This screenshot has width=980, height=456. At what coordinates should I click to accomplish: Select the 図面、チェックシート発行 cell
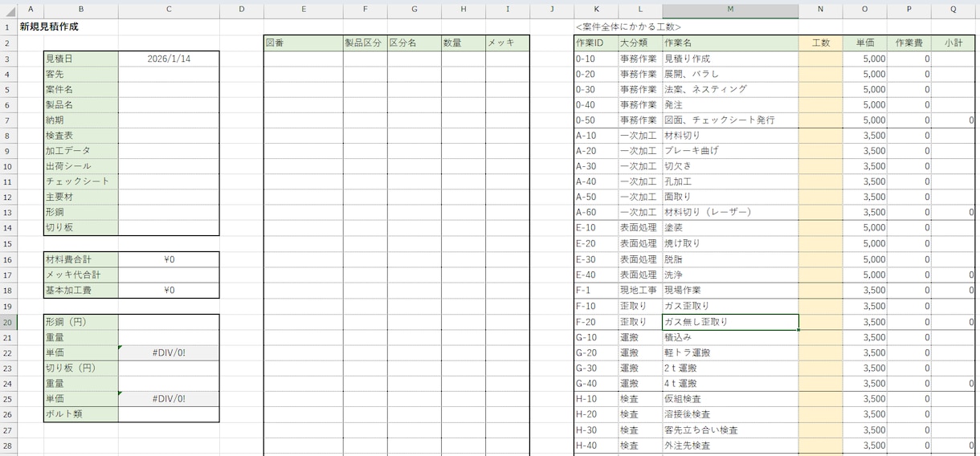coord(730,120)
